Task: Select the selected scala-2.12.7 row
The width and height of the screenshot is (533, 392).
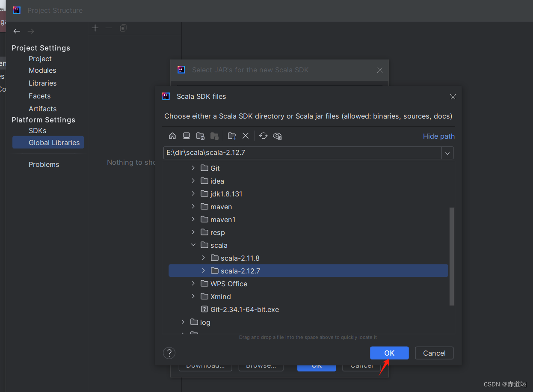Action: tap(308, 271)
